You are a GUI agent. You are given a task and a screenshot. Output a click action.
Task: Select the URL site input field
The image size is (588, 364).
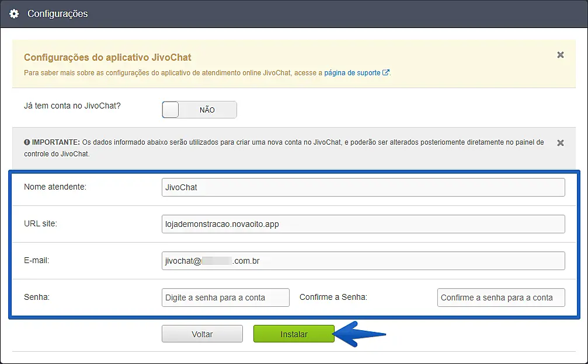363,224
